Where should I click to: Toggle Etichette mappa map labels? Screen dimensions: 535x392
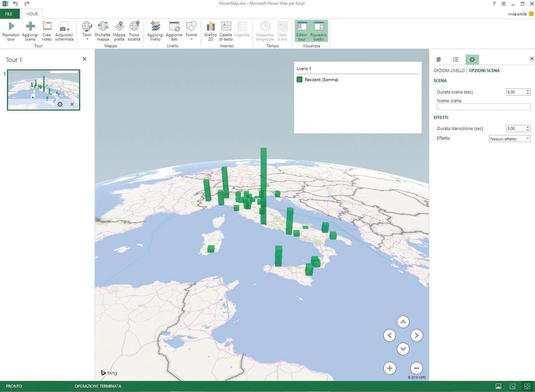[x=102, y=27]
